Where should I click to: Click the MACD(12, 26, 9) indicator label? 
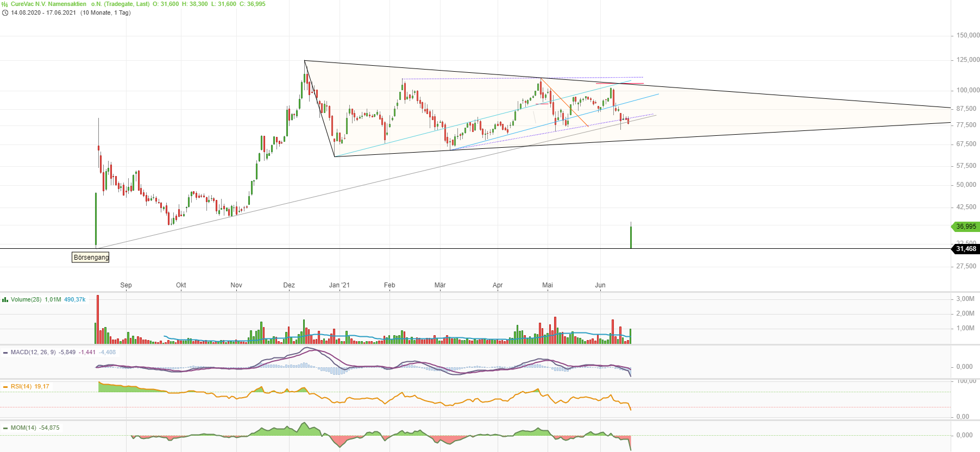(x=33, y=352)
